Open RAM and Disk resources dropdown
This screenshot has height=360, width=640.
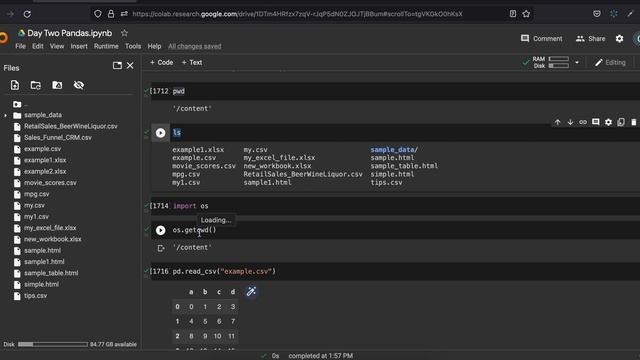tap(577, 62)
